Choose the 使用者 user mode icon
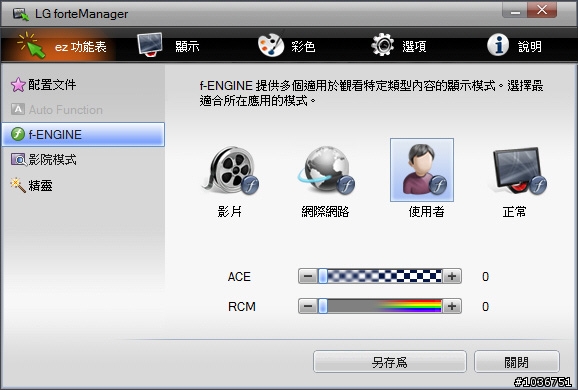 pyautogui.click(x=422, y=170)
